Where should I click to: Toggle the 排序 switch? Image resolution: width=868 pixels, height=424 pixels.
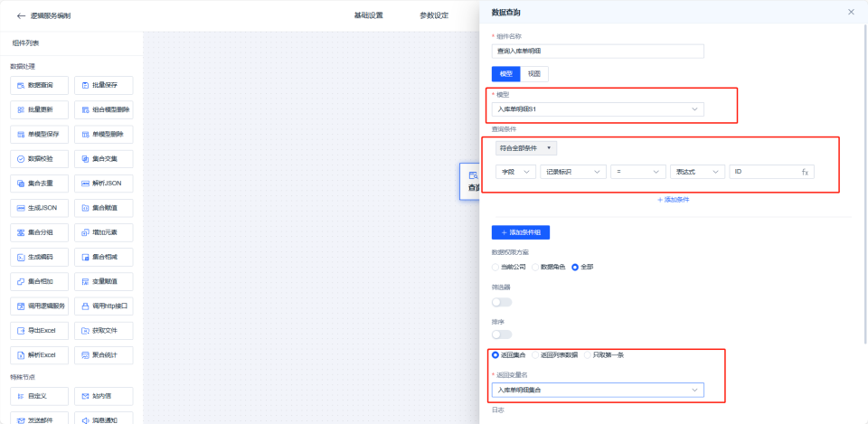coord(502,334)
